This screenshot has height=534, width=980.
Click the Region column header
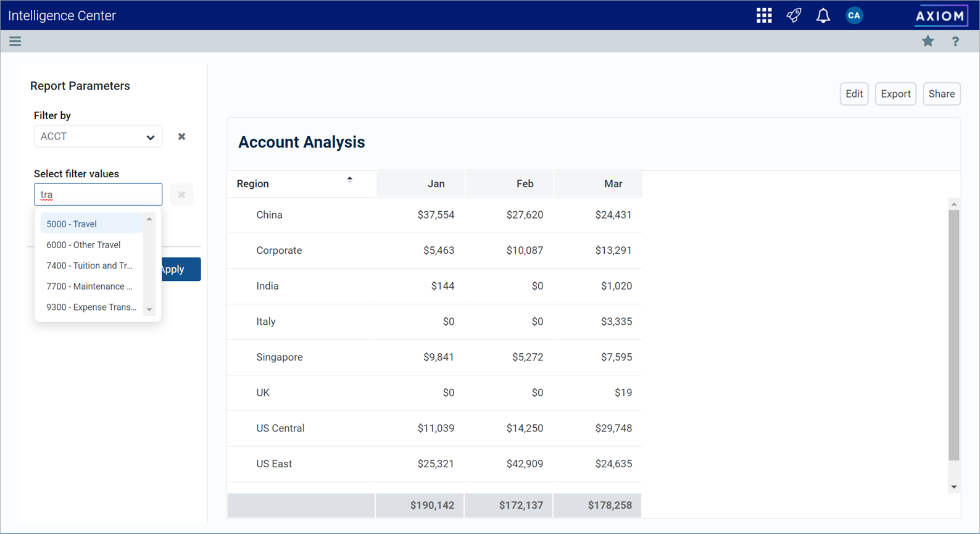tap(302, 184)
